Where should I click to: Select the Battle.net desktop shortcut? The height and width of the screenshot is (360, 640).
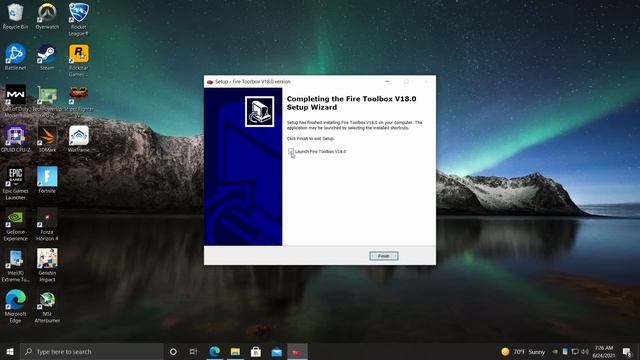click(15, 57)
